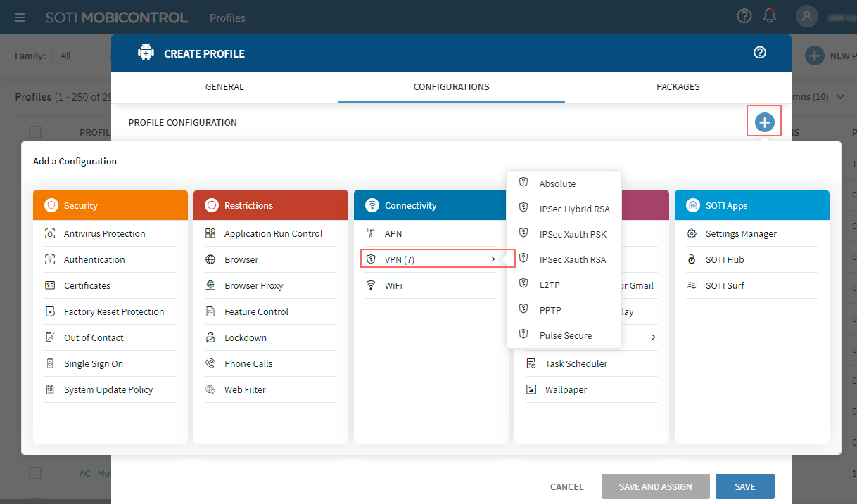Image resolution: width=857 pixels, height=504 pixels.
Task: Expand the Columns (10) dropdown chevron
Action: click(840, 97)
